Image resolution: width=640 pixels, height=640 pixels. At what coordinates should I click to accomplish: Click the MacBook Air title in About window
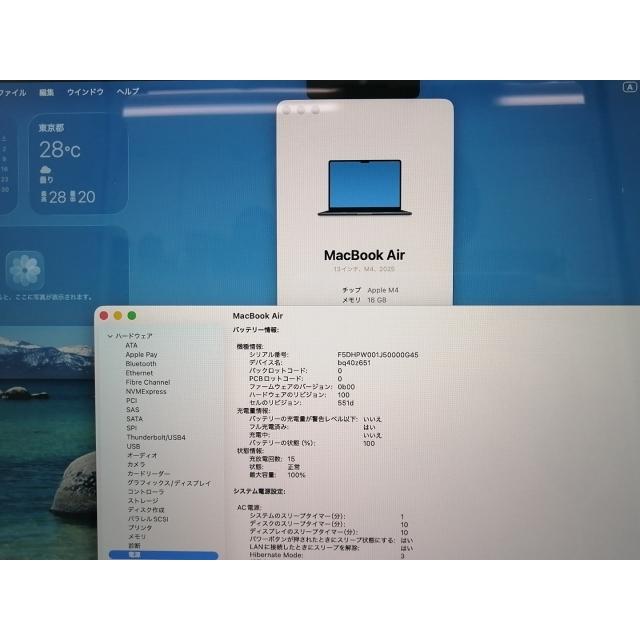[364, 255]
